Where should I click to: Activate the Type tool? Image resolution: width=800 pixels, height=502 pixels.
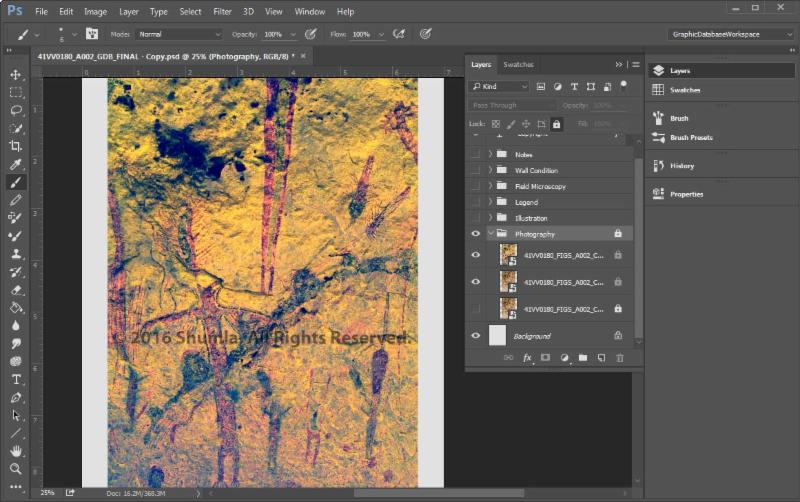coord(16,379)
